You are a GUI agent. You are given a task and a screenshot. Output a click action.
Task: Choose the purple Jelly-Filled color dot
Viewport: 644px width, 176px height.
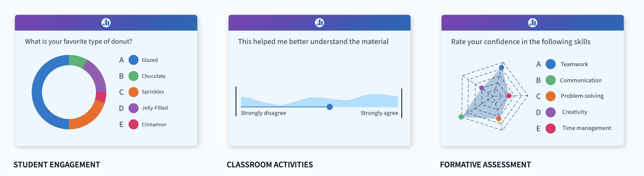(133, 108)
